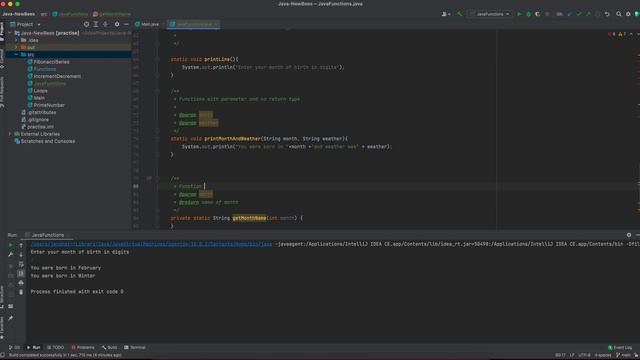Click the Git commit checkmark icon

tap(579, 14)
